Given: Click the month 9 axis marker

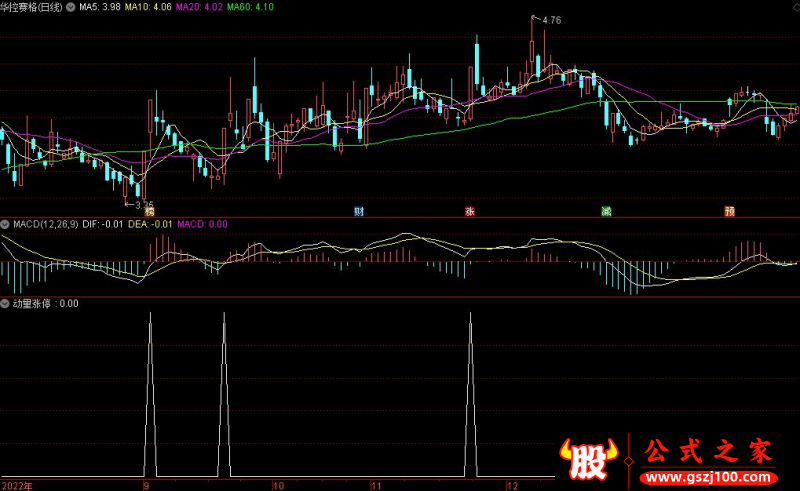Looking at the screenshot, I should [x=146, y=486].
